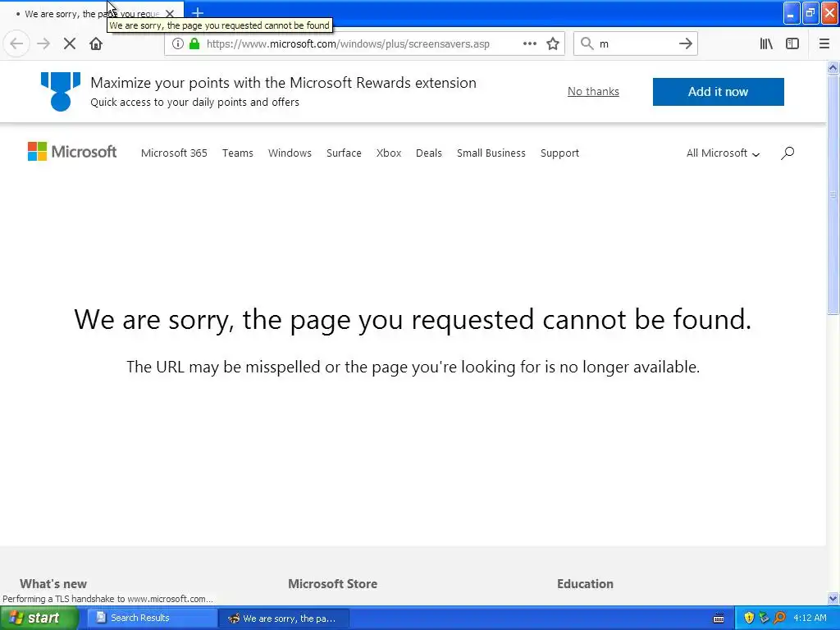Switch to Search Results taskbar window
This screenshot has height=630, width=840.
151,618
